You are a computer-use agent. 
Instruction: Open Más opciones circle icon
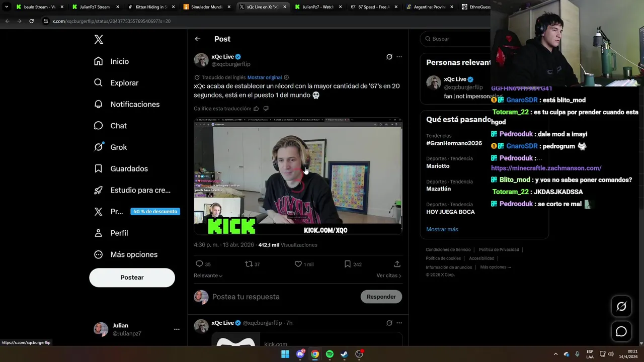[99, 254]
